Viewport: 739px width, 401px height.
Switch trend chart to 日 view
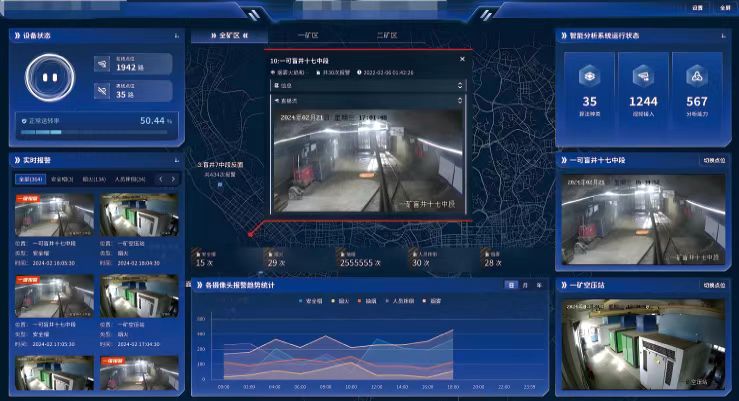(511, 285)
